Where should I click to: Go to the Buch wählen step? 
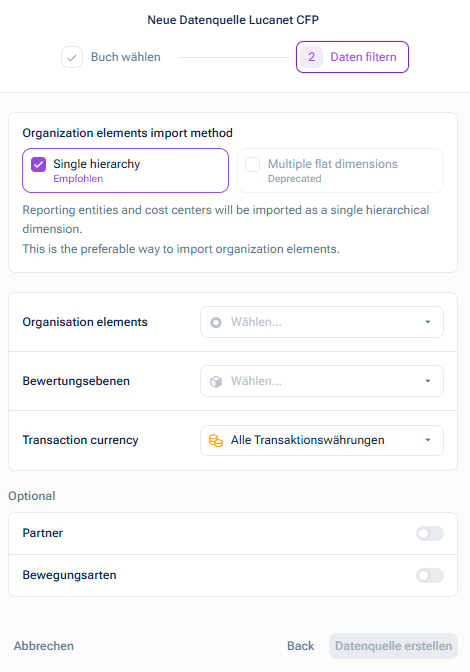click(x=111, y=57)
